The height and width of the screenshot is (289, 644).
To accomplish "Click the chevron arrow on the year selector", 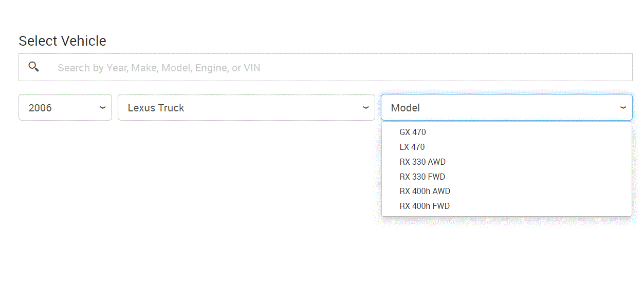I will point(103,107).
